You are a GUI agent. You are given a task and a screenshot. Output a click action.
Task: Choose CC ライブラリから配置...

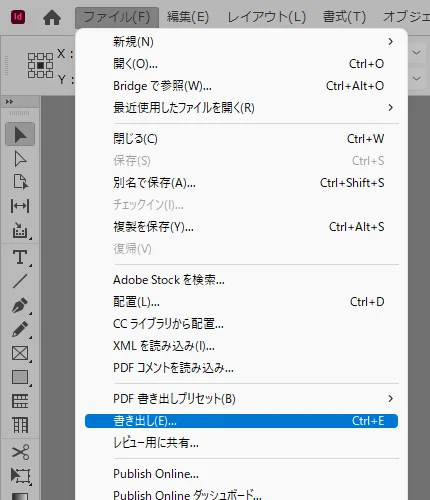pyautogui.click(x=241, y=324)
